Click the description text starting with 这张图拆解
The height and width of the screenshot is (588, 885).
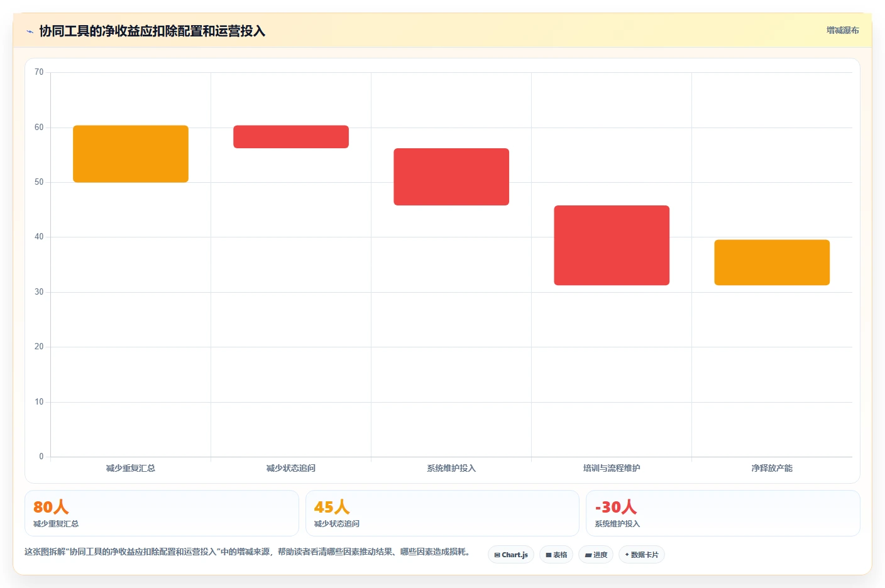pyautogui.click(x=248, y=552)
